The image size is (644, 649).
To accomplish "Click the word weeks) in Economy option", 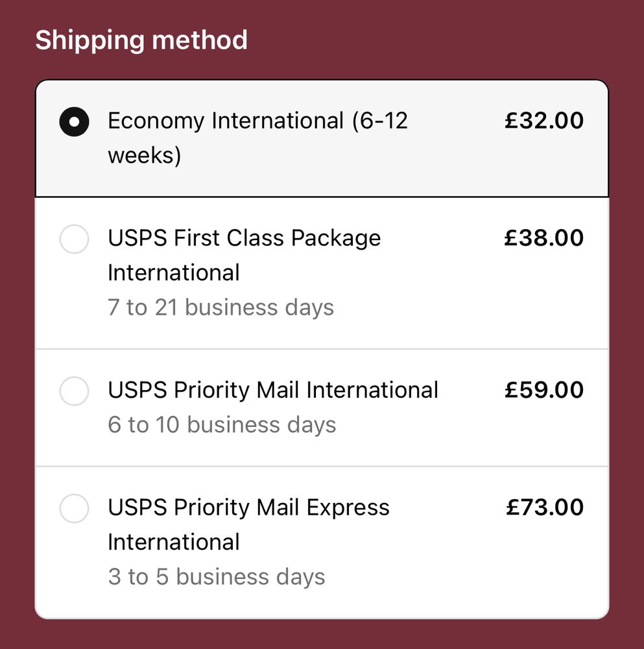I will (x=145, y=156).
